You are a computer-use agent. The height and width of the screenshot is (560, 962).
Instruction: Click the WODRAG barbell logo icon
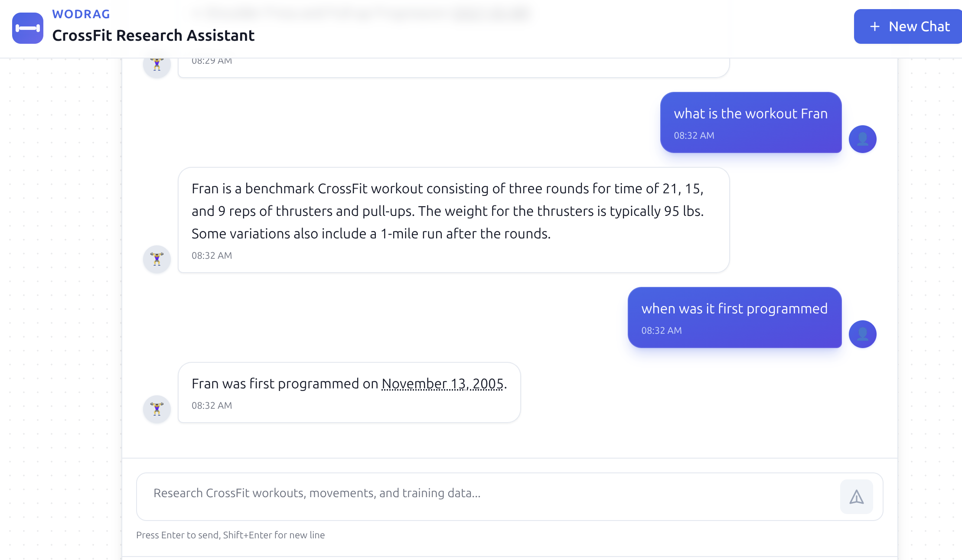28,28
